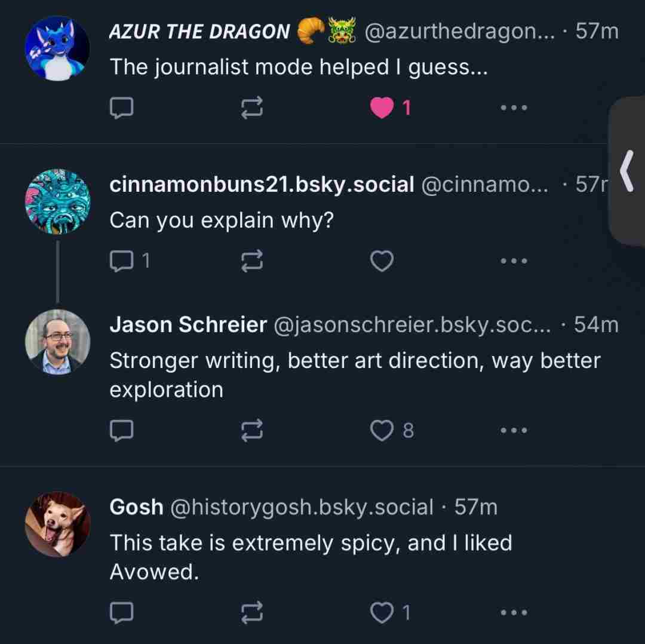Like Gosh's post about Avowed
The width and height of the screenshot is (645, 644).
click(382, 612)
